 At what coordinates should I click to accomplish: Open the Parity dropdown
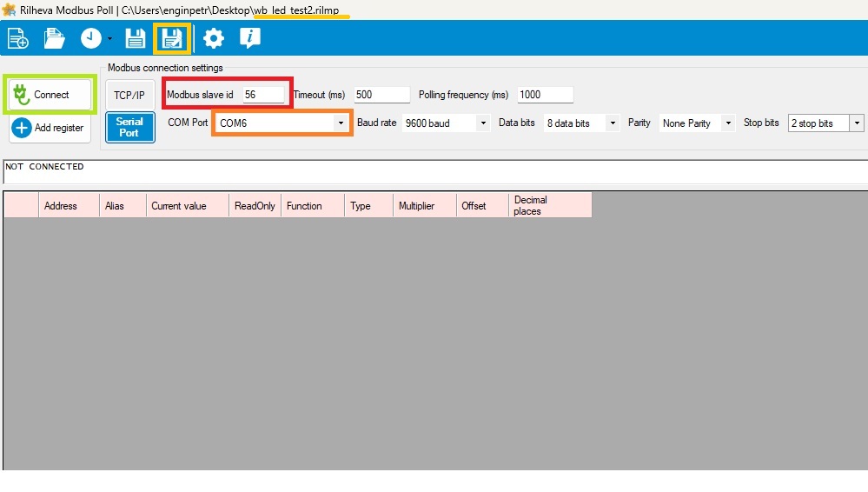[727, 123]
